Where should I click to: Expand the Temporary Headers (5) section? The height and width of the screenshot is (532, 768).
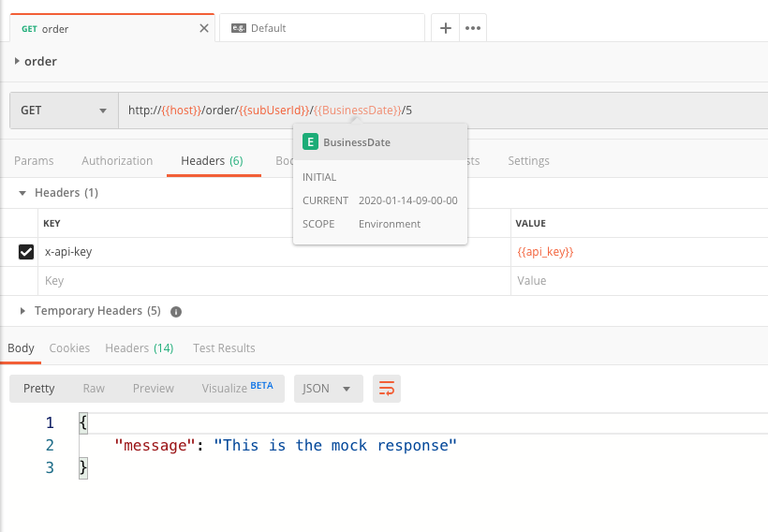22,311
